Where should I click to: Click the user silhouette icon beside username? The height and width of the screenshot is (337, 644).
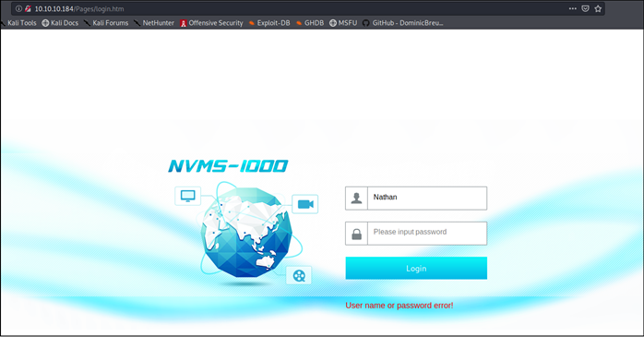pos(356,199)
